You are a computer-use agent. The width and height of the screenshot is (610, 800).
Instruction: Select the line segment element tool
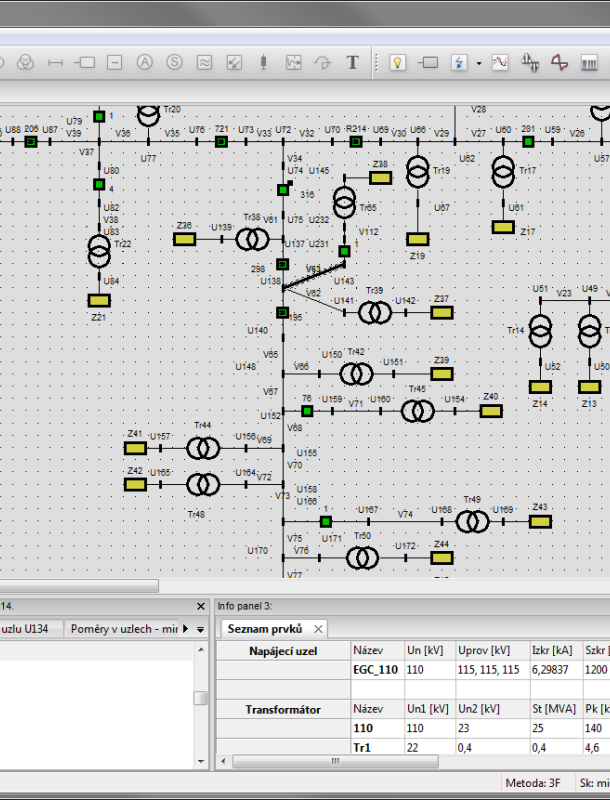[55, 63]
